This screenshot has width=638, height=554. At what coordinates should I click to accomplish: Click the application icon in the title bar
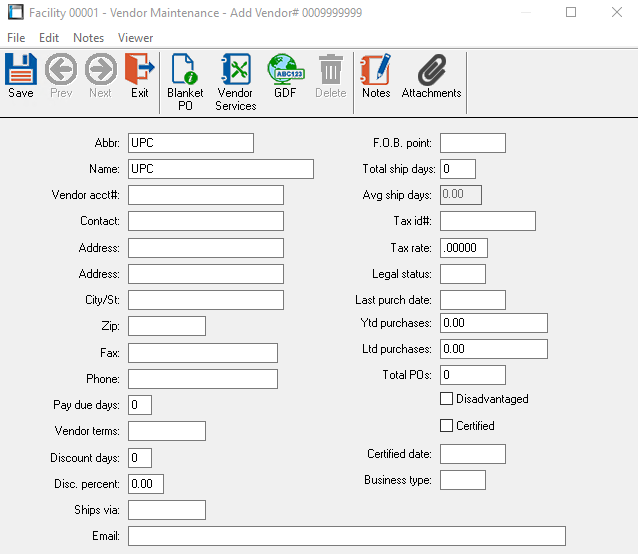pos(15,13)
